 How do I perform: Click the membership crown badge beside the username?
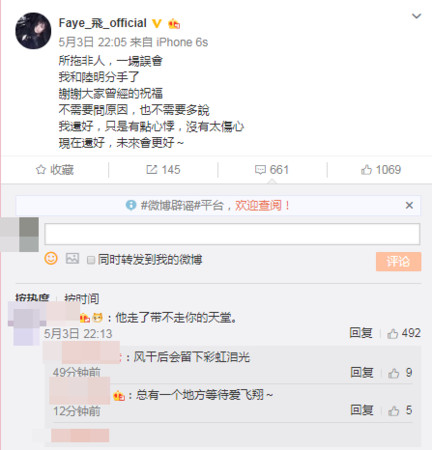point(174,24)
